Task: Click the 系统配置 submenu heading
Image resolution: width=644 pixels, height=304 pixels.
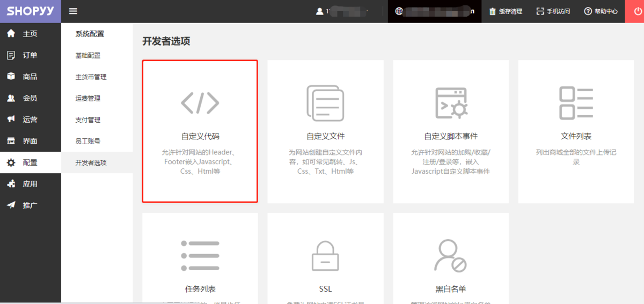Action: 90,34
